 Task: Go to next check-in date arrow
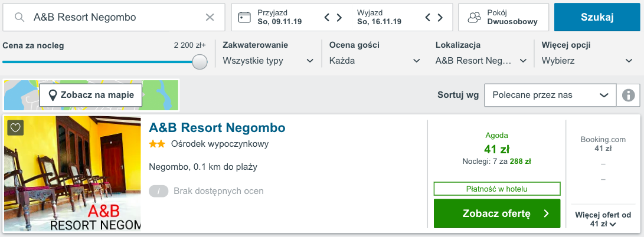point(339,17)
